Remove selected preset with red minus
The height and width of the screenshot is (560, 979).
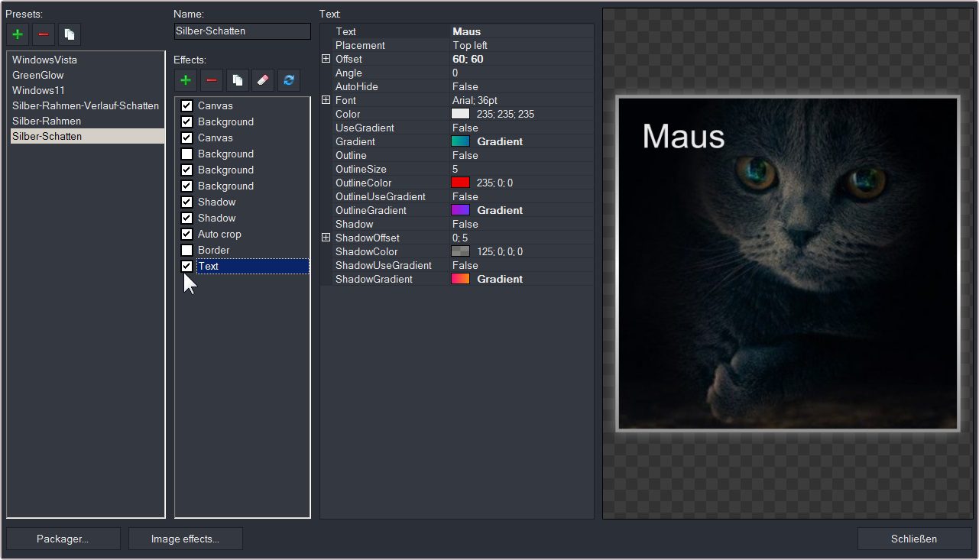[44, 34]
